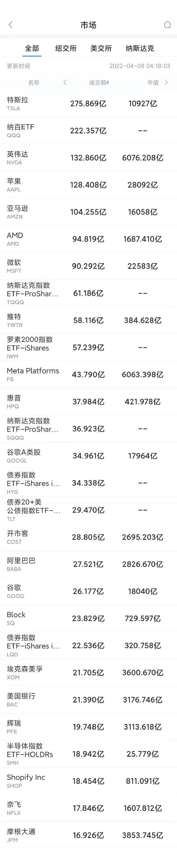
Task: Open the 特斯拉 TSLA stock row
Action: coord(88,104)
